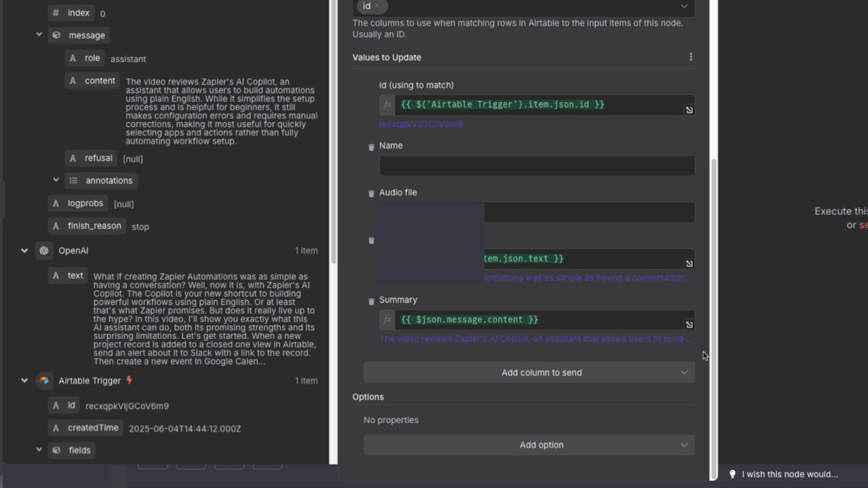Select the content field pill
Screen dimensions: 868x488
pyautogui.click(x=92, y=81)
